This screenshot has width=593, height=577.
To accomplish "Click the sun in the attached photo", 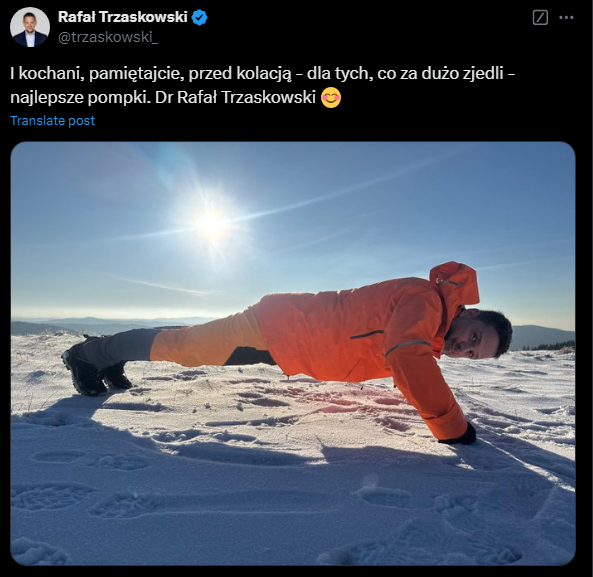I will pos(212,224).
